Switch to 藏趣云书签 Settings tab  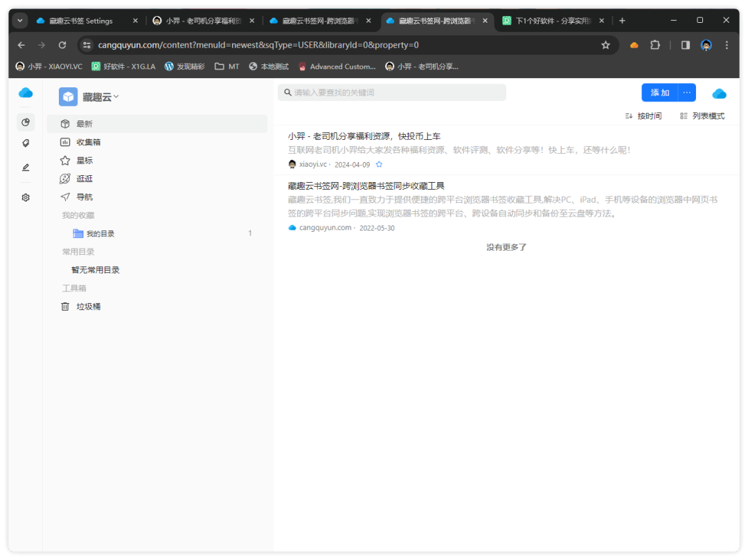[81, 21]
